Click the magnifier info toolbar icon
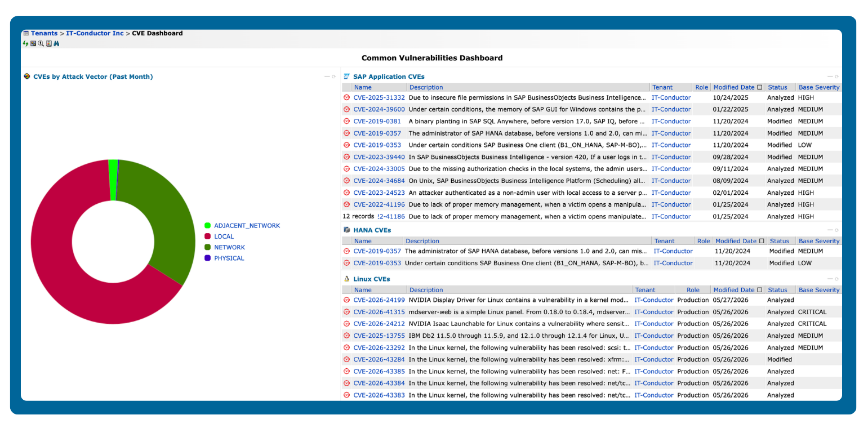Viewport: 868px width, 433px height. pyautogui.click(x=41, y=43)
